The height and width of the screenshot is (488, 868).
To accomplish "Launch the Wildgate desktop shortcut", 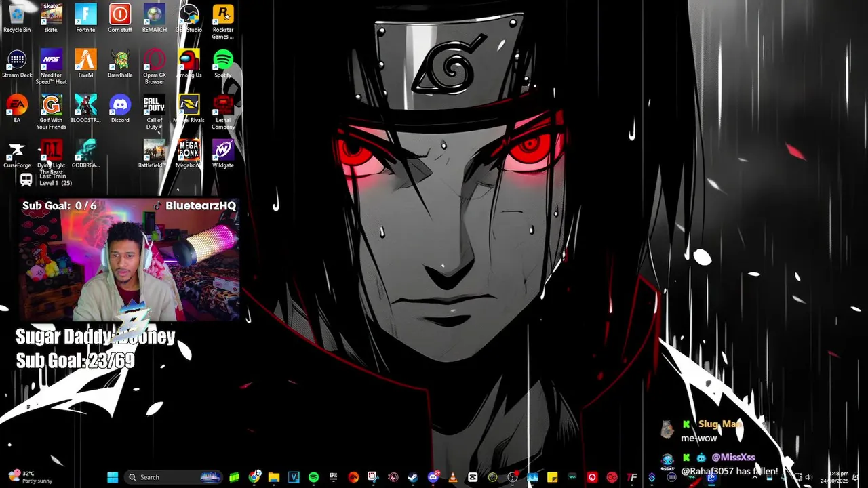I will pos(223,155).
